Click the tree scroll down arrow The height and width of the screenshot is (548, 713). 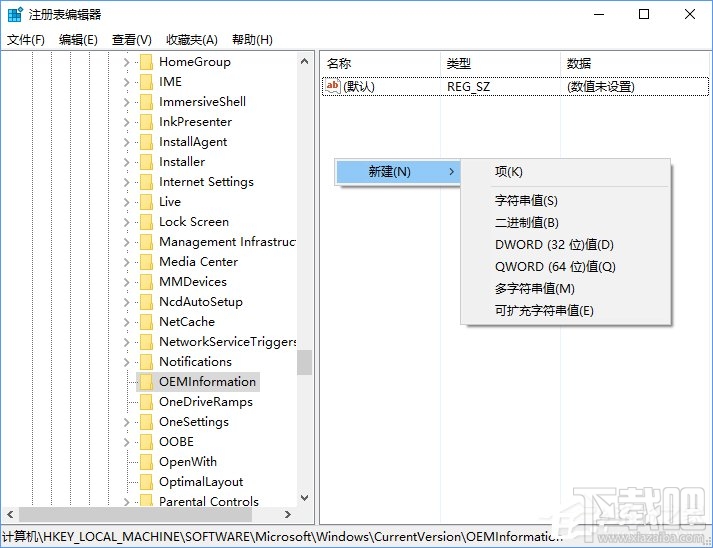[305, 498]
